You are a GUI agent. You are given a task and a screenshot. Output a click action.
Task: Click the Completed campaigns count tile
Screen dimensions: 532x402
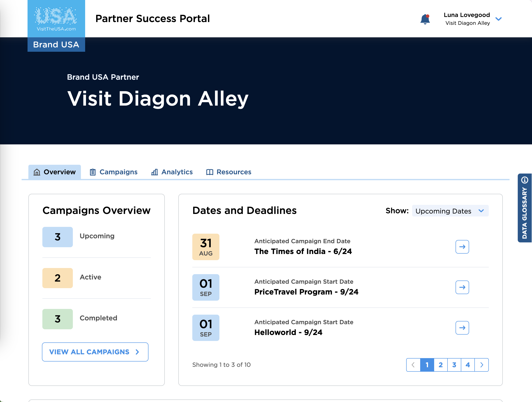pyautogui.click(x=57, y=319)
